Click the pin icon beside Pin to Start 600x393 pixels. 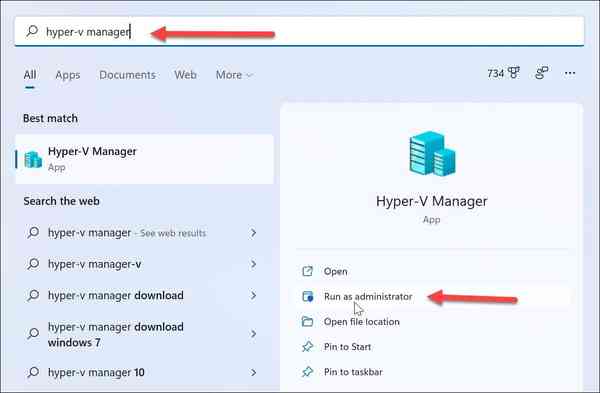pyautogui.click(x=307, y=347)
